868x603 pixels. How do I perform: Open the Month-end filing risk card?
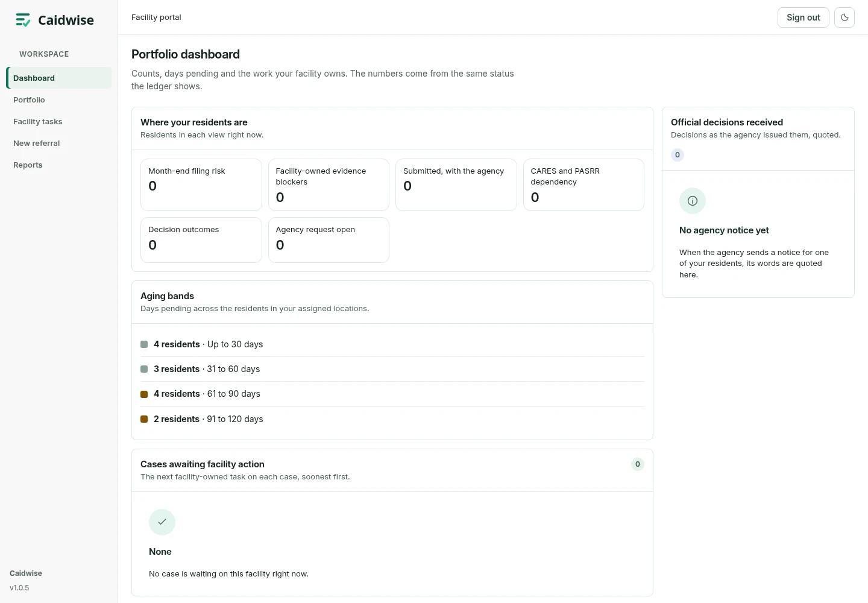201,185
